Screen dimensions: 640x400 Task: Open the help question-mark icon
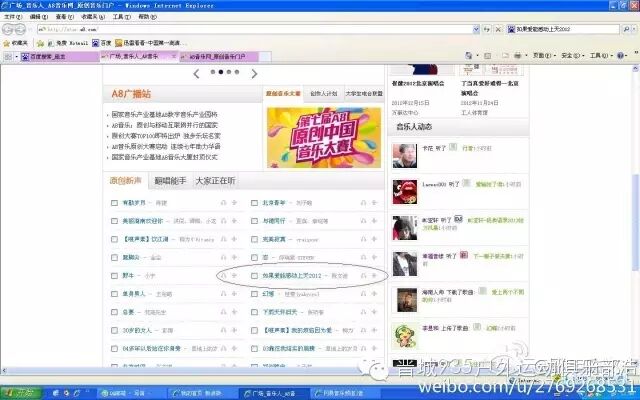tap(620, 56)
